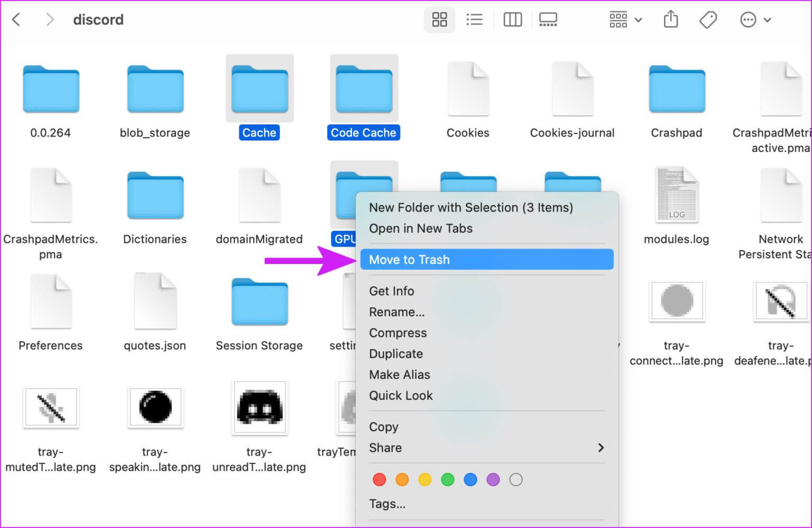Switch to list view
This screenshot has height=528, width=812.
tap(474, 20)
